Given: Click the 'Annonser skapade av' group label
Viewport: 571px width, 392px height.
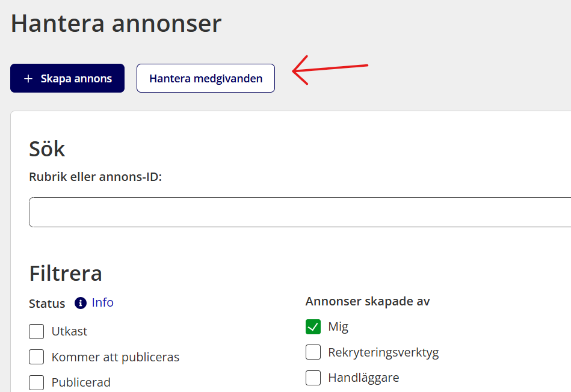Looking at the screenshot, I should 367,301.
